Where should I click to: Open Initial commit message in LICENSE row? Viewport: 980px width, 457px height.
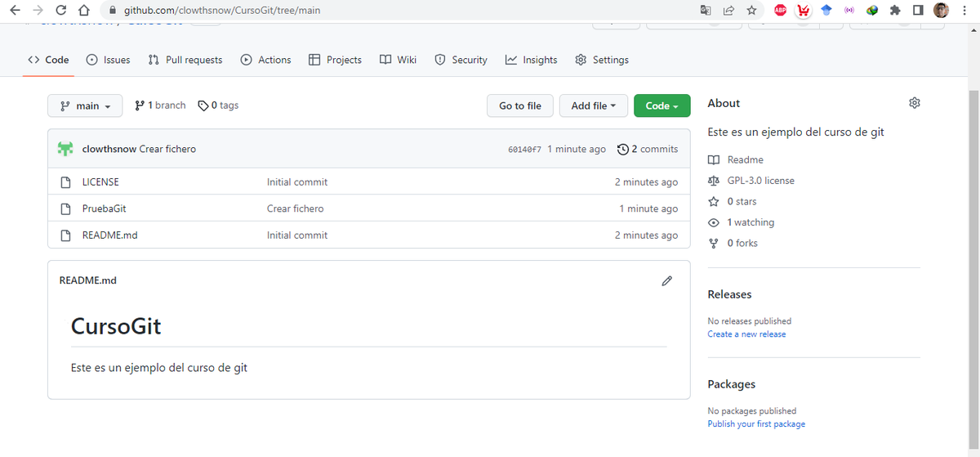pos(297,181)
